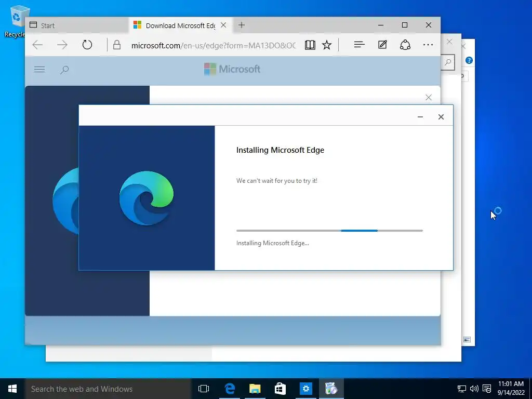Viewport: 532px width, 399px height.
Task: Click the installer icon on the taskbar
Action: click(331, 389)
